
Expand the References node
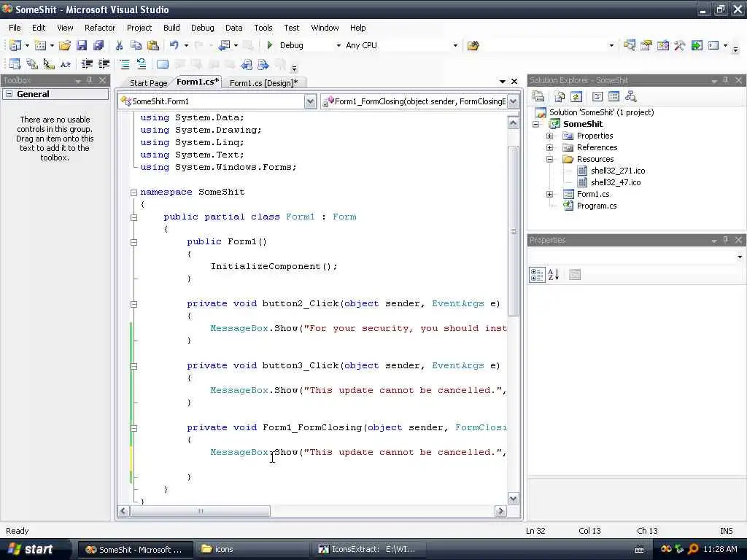(550, 147)
